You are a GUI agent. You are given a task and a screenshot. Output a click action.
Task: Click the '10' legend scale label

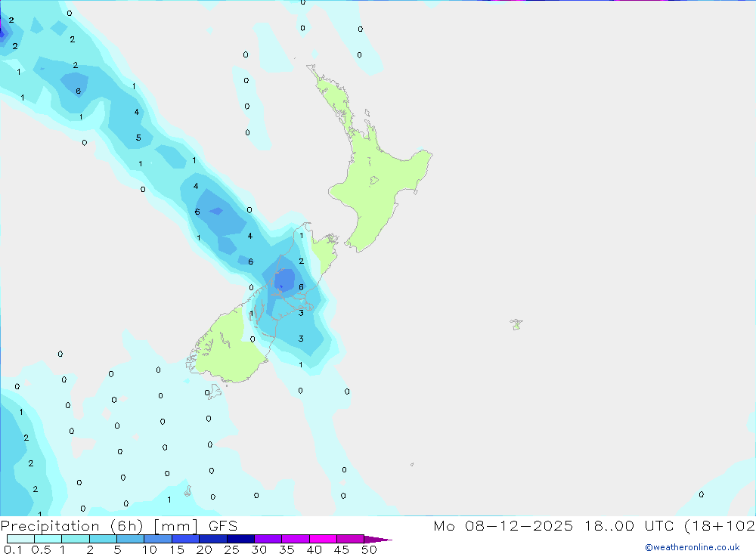(x=150, y=549)
